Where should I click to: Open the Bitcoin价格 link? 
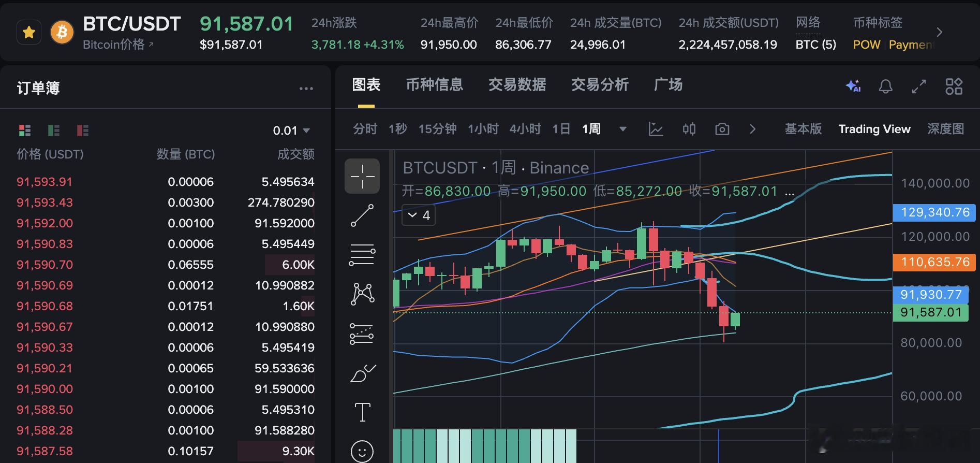(118, 45)
